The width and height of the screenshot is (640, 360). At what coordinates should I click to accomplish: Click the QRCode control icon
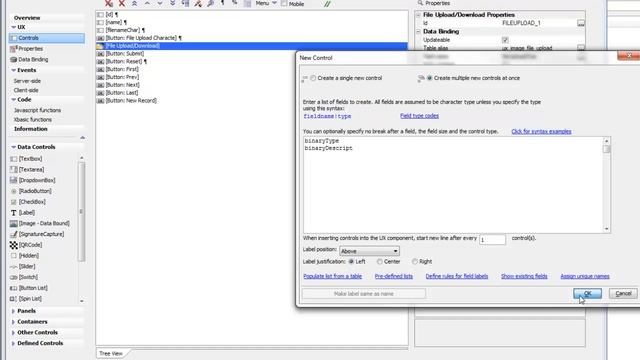coord(13,245)
